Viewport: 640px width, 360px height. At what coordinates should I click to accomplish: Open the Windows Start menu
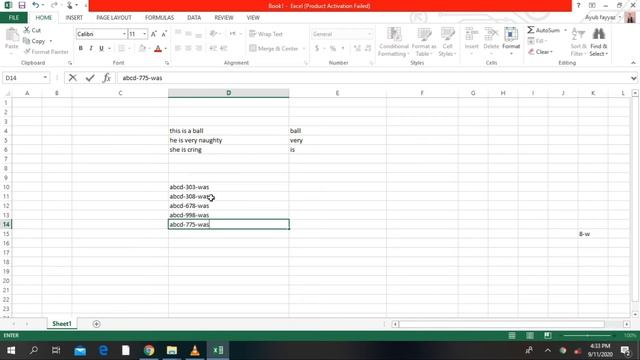[11, 350]
